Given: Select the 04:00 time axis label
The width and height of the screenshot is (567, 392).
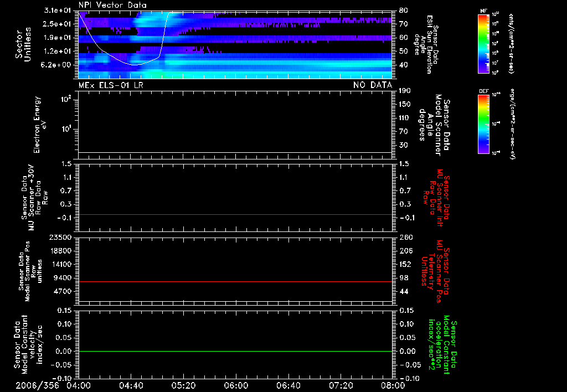Looking at the screenshot, I should click(79, 385).
